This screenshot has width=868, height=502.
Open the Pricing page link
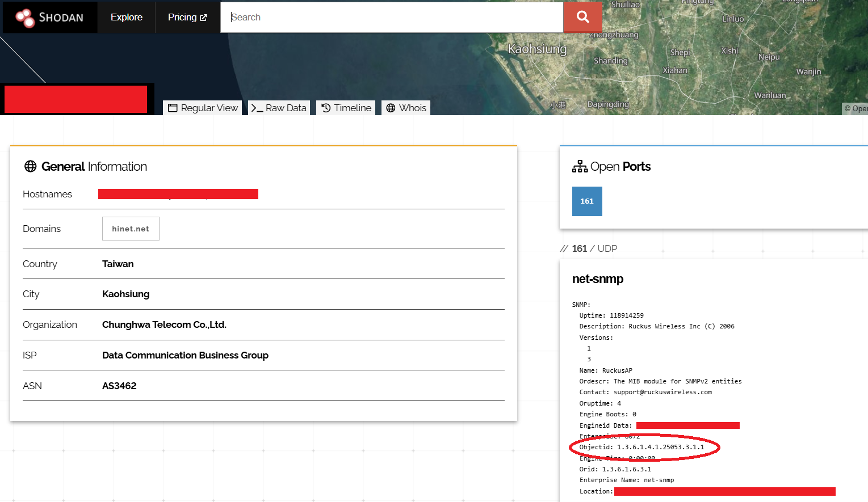(182, 17)
